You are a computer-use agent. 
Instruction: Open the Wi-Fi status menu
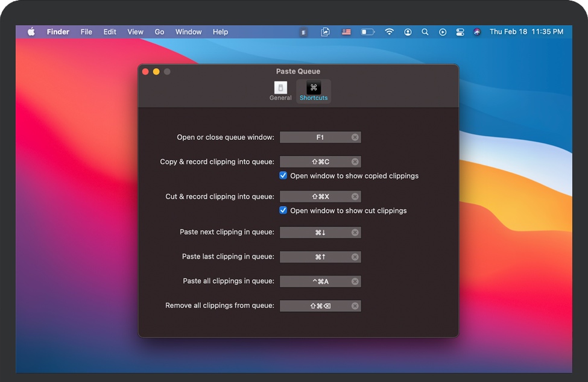pos(390,32)
